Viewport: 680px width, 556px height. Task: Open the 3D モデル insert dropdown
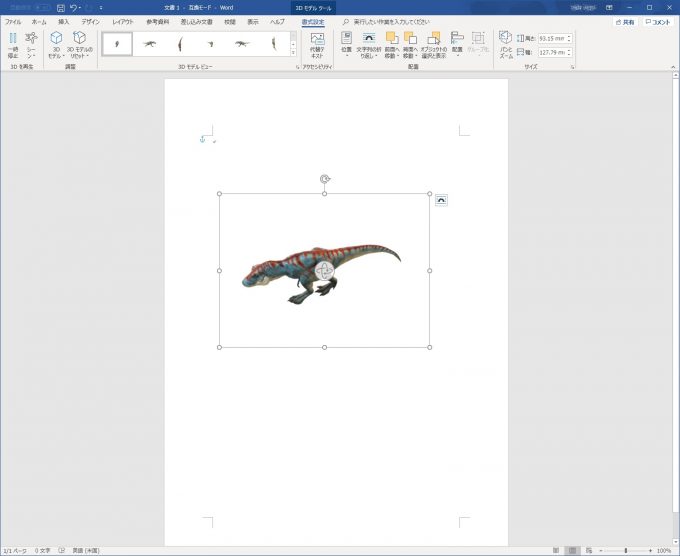56,45
